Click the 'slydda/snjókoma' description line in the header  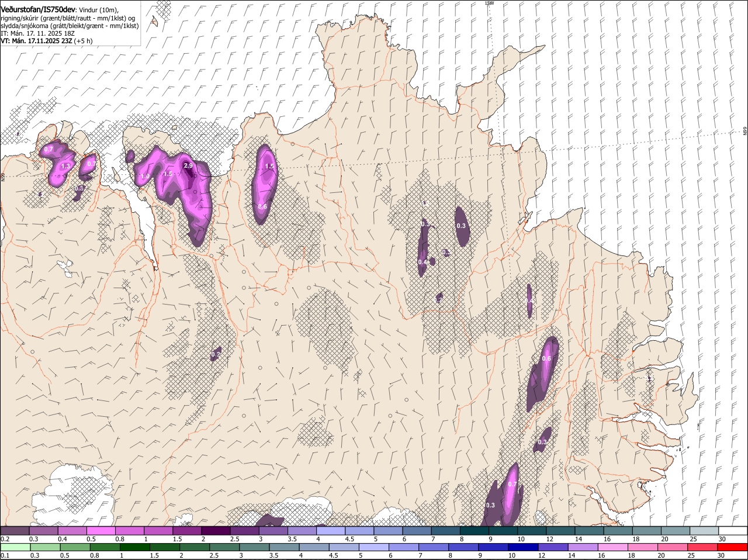(x=70, y=26)
